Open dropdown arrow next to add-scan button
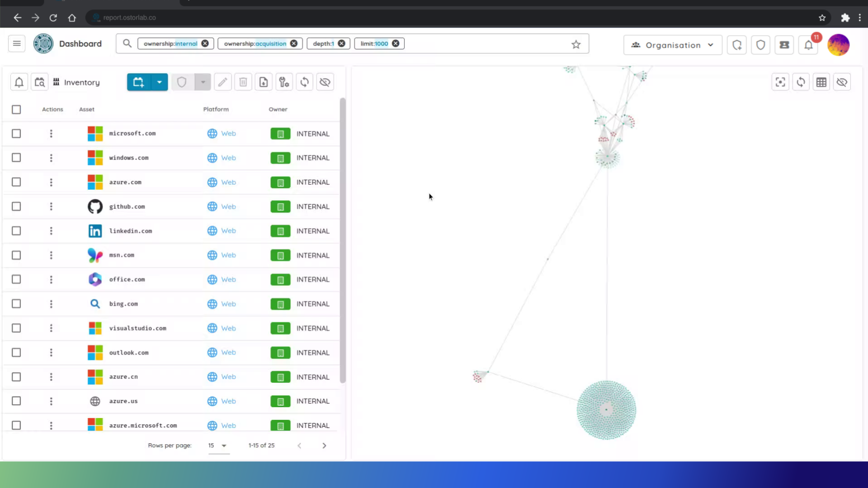This screenshot has width=868, height=488. pos(159,82)
